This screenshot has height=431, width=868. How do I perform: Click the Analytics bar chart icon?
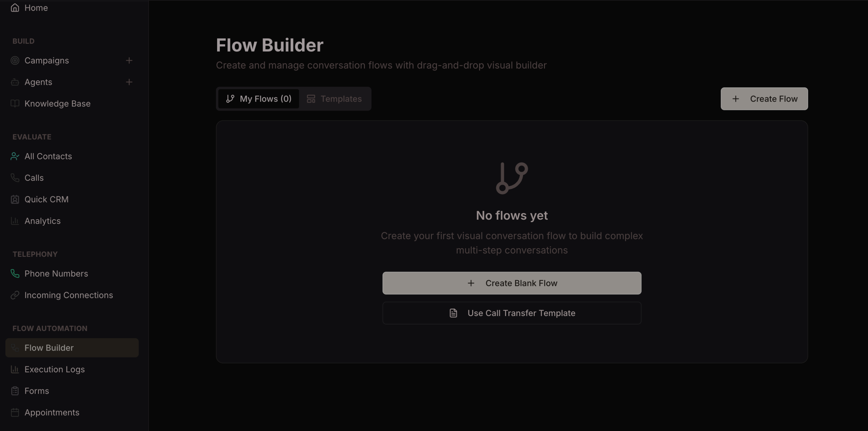click(15, 221)
